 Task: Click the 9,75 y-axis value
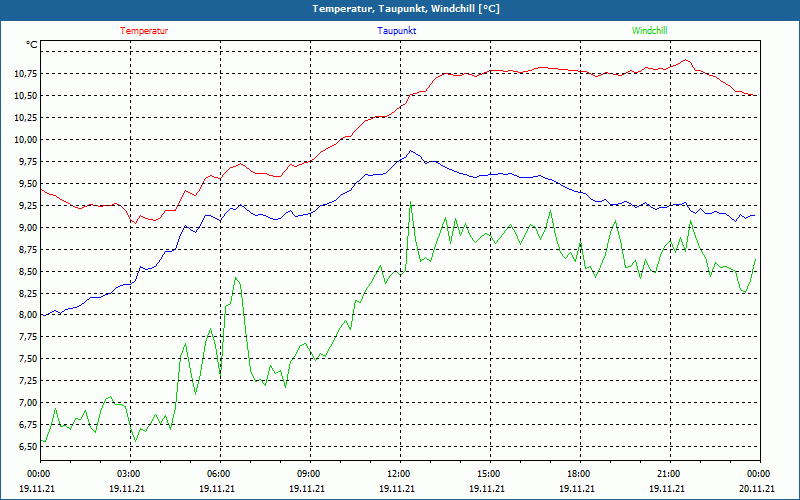(28, 162)
